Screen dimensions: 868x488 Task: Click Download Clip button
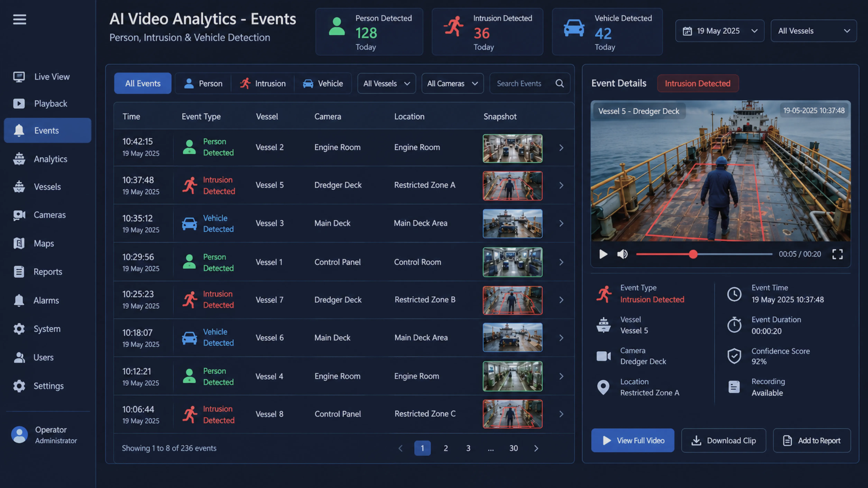click(723, 440)
